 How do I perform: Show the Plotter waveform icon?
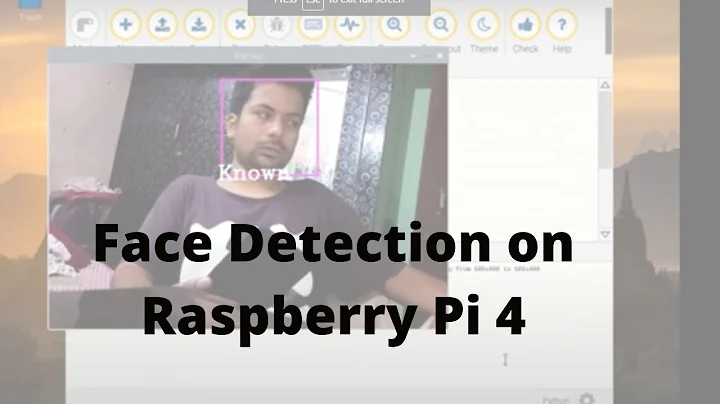[x=350, y=25]
